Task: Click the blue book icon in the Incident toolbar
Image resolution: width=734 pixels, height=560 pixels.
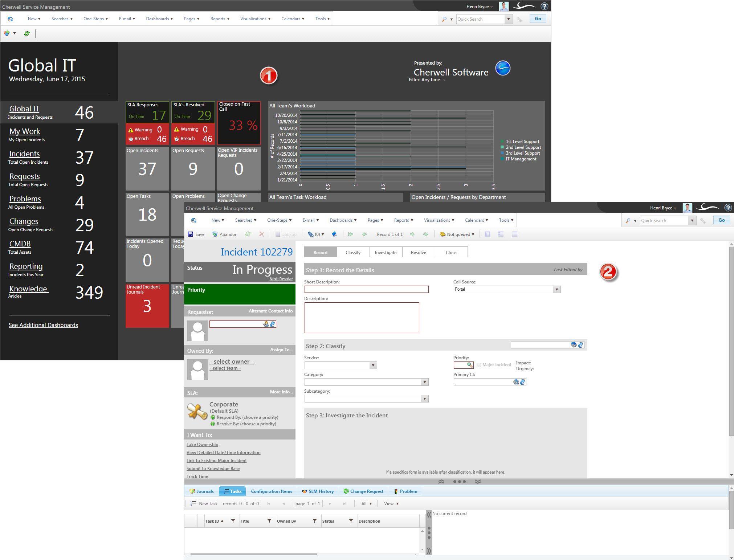Action: point(334,234)
